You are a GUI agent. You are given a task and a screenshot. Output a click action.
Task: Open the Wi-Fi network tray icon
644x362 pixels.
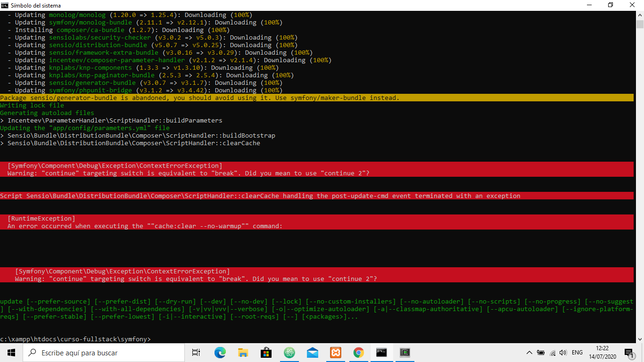(x=553, y=353)
